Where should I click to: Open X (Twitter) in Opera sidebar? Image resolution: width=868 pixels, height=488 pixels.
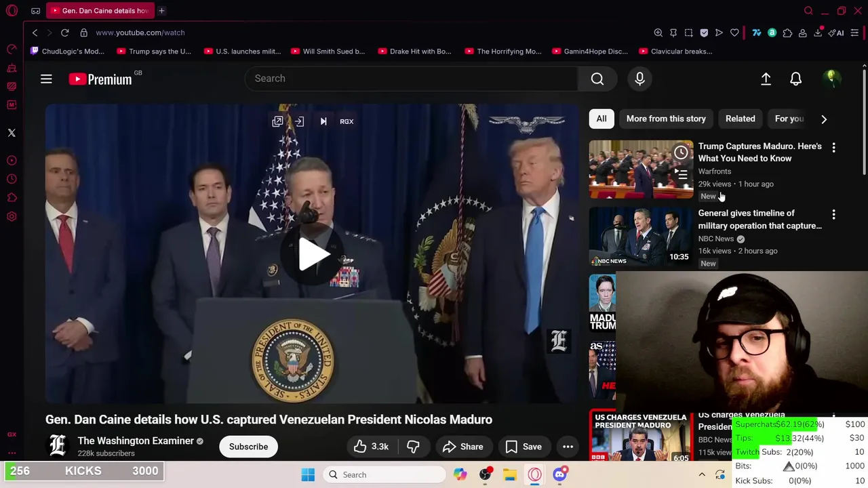click(x=12, y=133)
